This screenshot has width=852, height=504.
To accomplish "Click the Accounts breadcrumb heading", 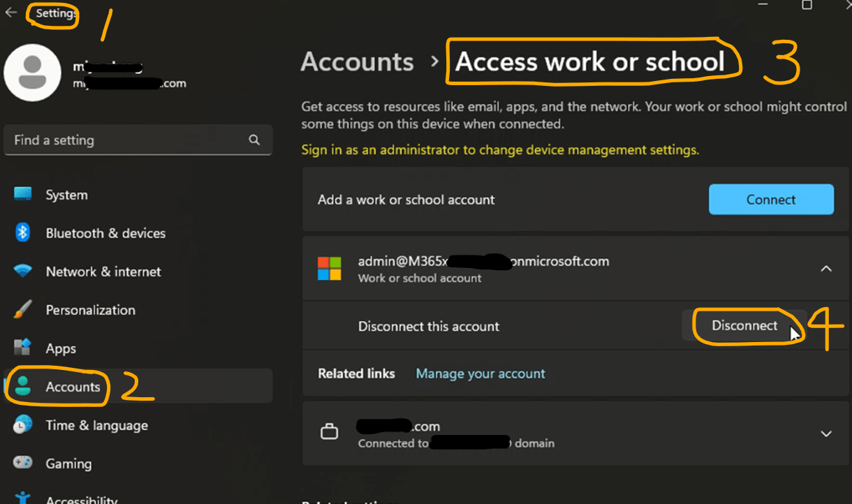I will (358, 62).
